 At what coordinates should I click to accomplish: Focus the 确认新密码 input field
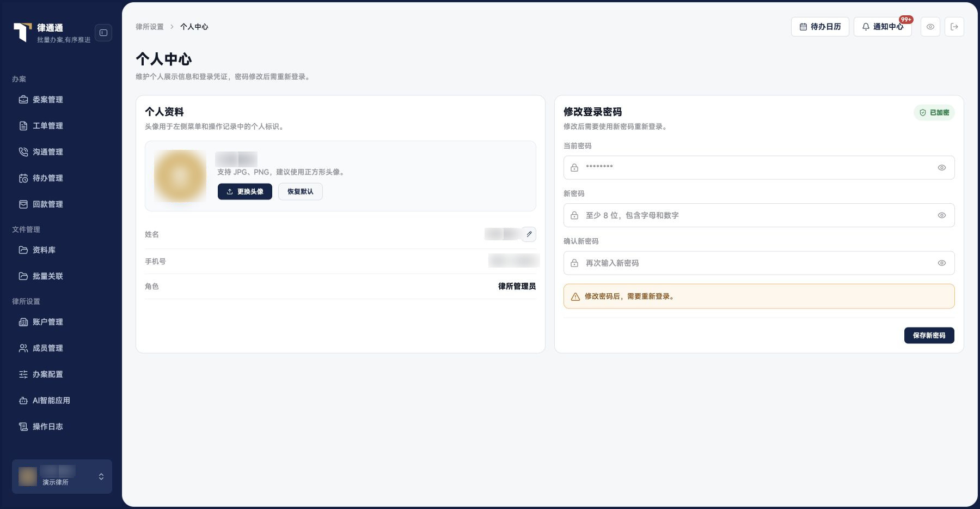pyautogui.click(x=759, y=263)
